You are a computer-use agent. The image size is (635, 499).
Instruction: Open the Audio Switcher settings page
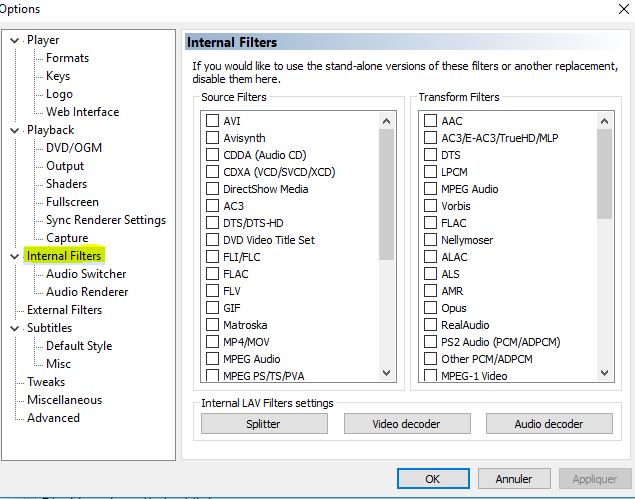coord(86,274)
